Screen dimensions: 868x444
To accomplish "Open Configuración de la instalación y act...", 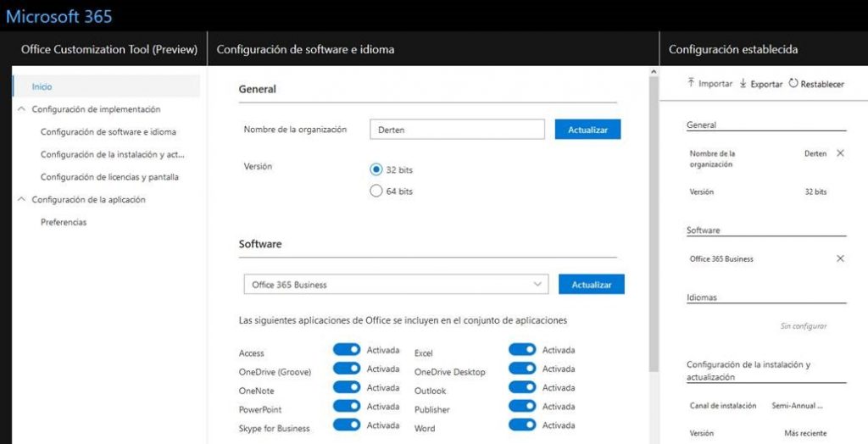I will (113, 154).
